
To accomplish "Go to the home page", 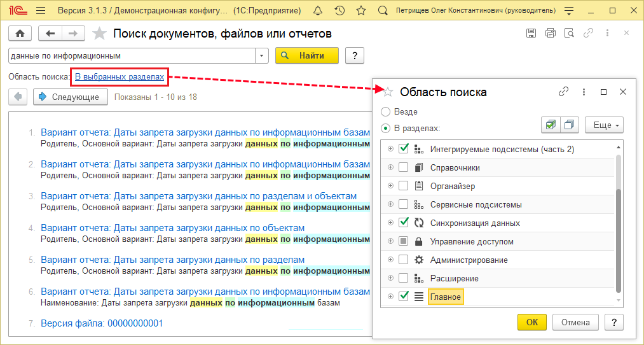I will point(20,33).
